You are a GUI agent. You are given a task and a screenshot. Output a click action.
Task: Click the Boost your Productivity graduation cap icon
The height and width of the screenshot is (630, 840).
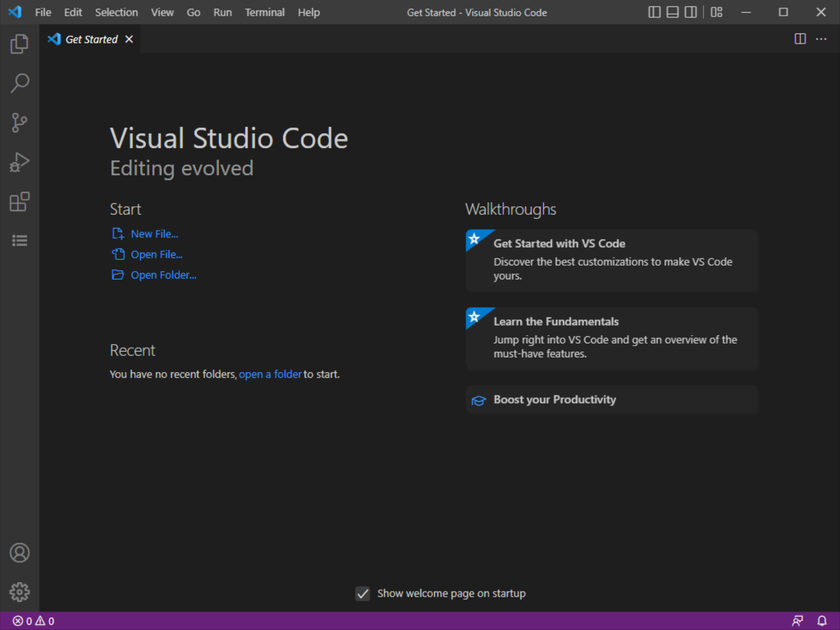[x=479, y=400]
